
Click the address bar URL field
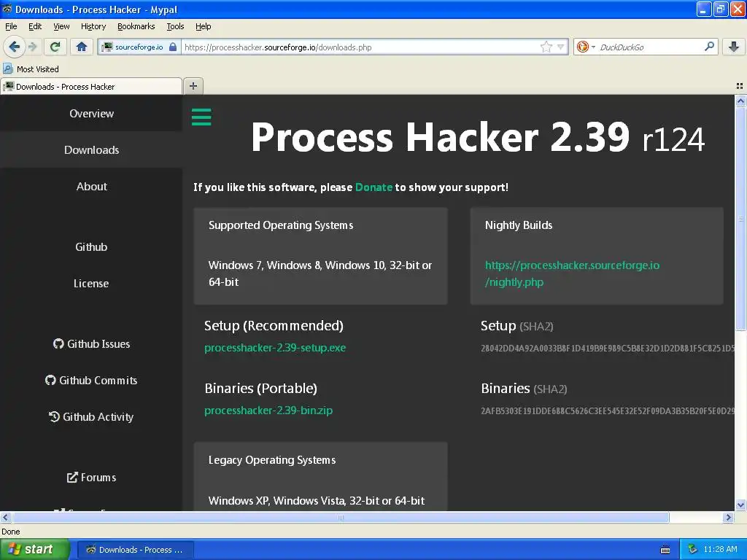click(x=361, y=47)
